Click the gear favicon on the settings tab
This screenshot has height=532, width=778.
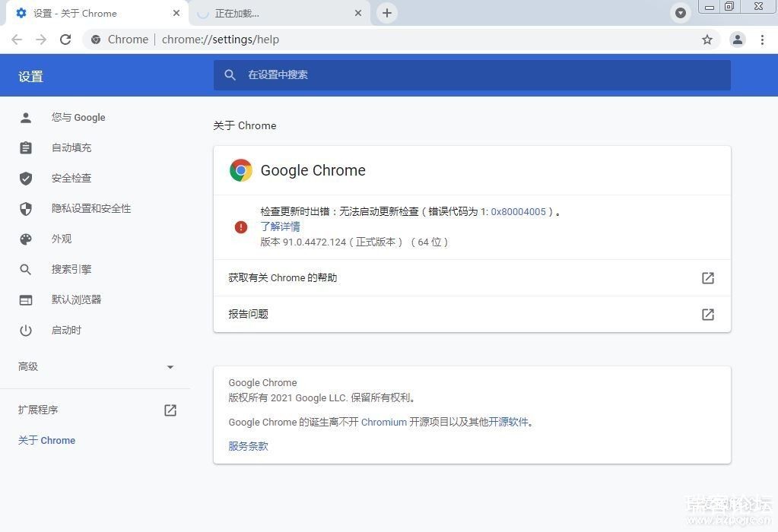coord(21,13)
